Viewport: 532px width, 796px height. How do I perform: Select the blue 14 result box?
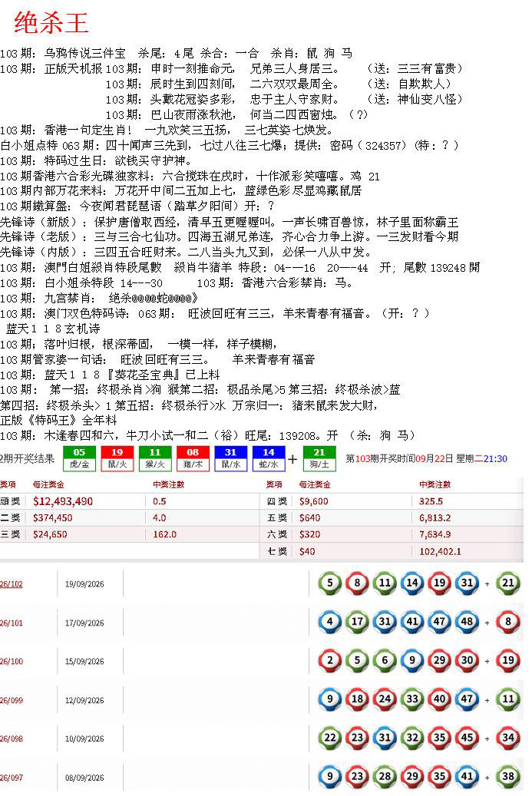[269, 458]
